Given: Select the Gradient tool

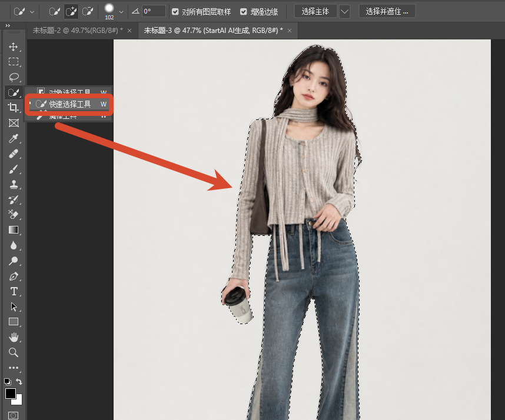Looking at the screenshot, I should point(13,230).
